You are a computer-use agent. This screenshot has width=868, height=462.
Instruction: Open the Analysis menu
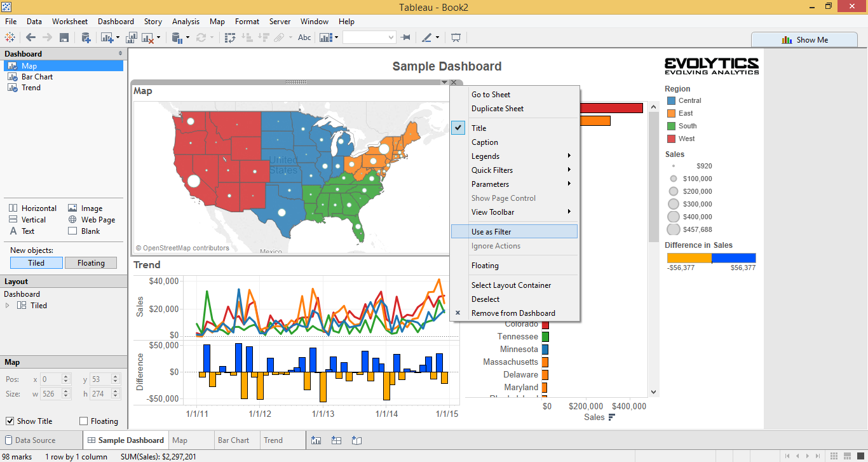(186, 21)
